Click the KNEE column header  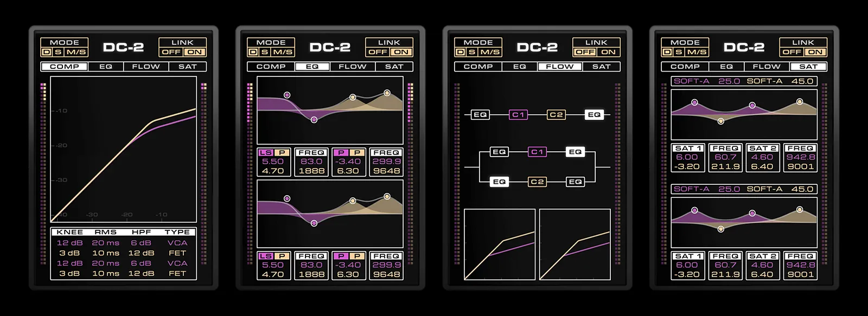(70, 232)
